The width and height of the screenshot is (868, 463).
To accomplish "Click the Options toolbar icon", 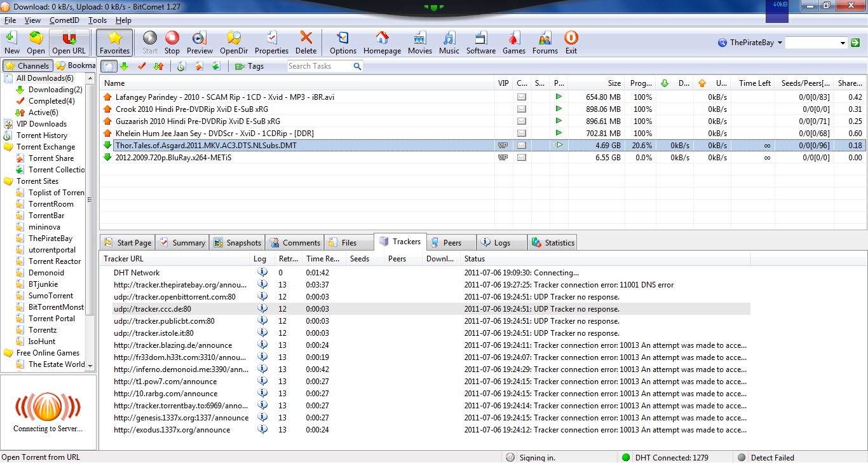I will tap(342, 41).
